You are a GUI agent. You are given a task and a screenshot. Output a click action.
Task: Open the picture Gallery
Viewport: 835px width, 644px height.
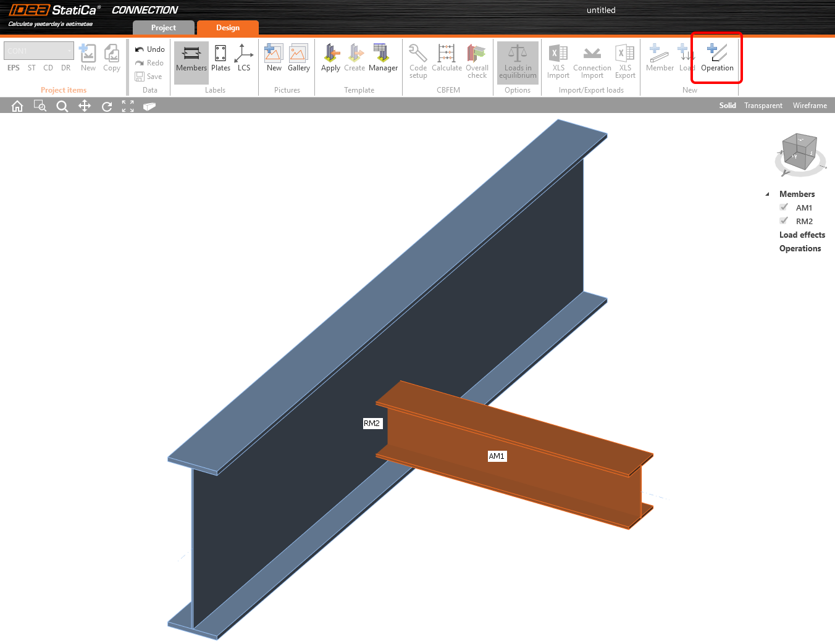(298, 58)
